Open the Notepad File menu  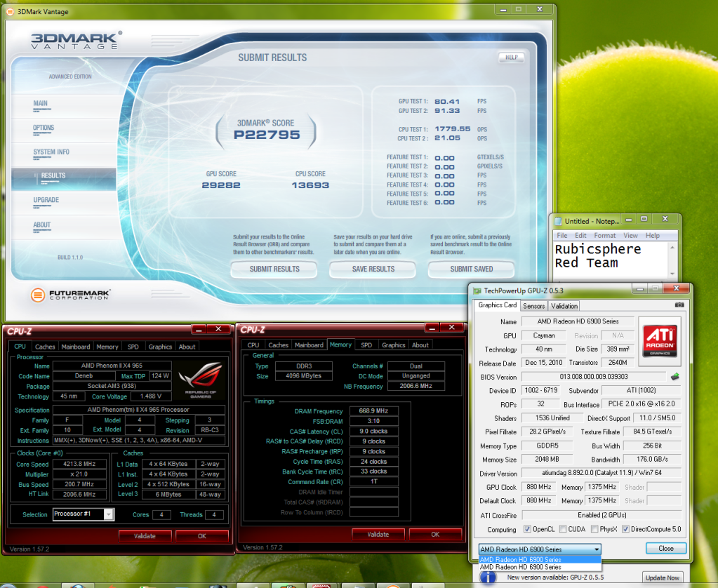(x=562, y=235)
